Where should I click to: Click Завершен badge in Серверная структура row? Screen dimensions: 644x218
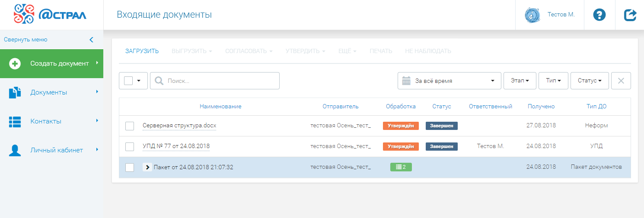tap(442, 126)
